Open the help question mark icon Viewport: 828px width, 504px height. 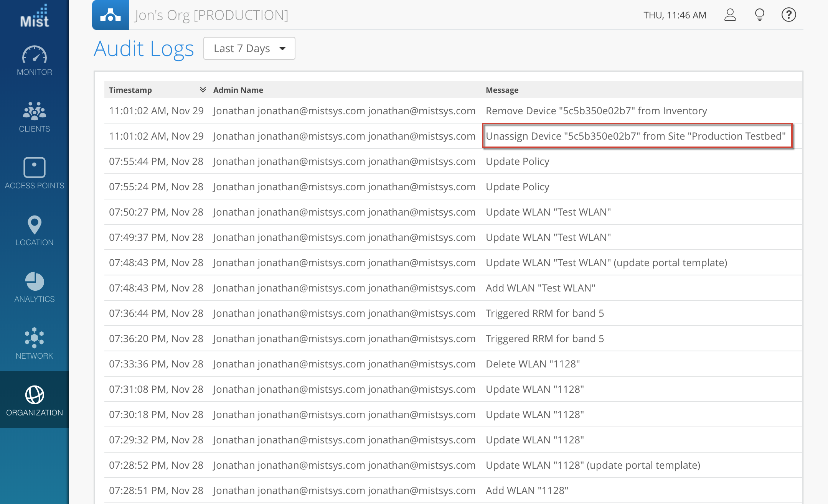[788, 15]
